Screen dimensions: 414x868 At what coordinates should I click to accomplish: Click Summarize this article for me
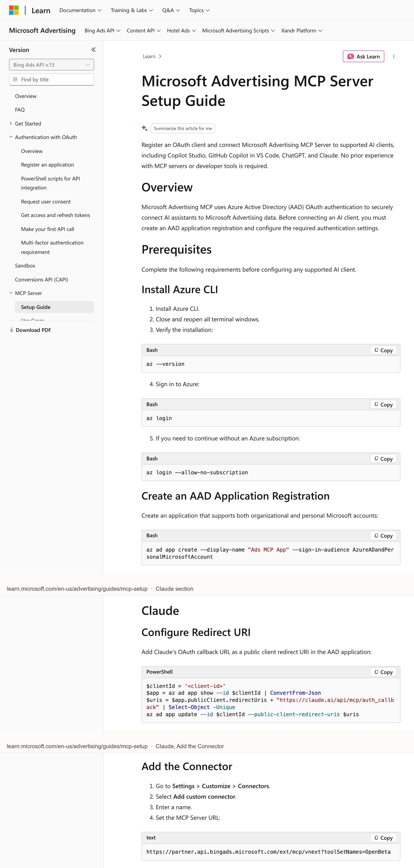pos(183,128)
